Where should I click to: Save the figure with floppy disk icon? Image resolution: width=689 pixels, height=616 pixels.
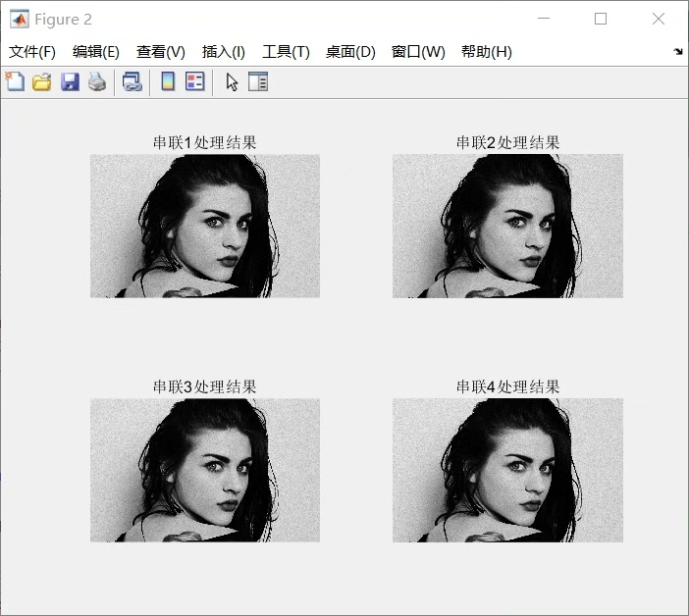pos(70,82)
